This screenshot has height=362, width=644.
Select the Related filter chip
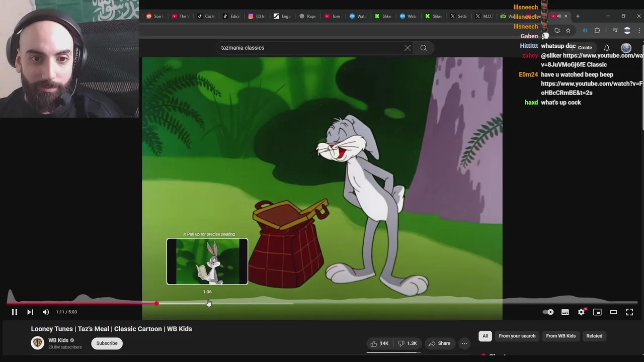[594, 336]
